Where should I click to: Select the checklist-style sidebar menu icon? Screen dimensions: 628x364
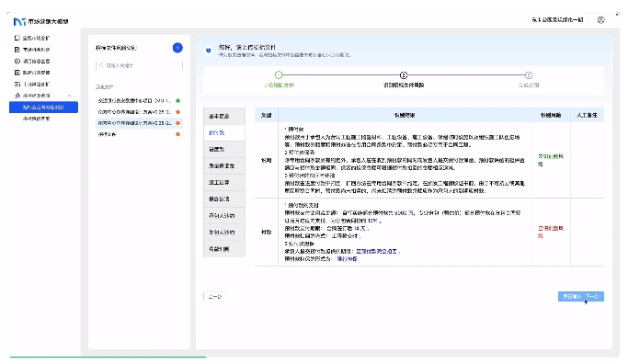[17, 50]
